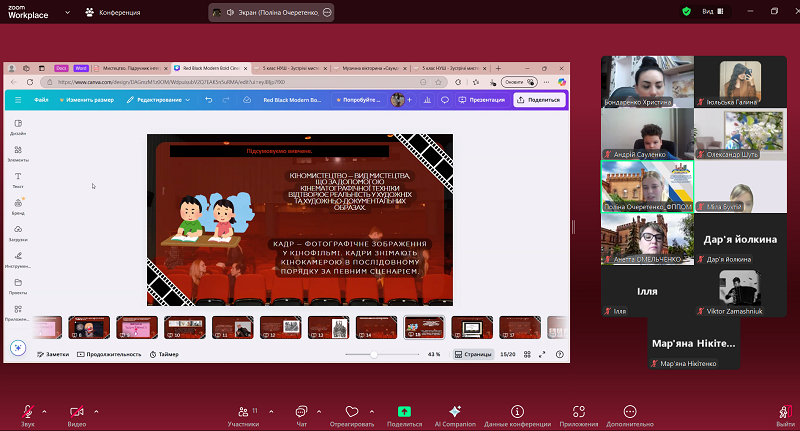Adjust the Canva zoom slider handle
Screen dimensions: 800x431
(x=374, y=354)
